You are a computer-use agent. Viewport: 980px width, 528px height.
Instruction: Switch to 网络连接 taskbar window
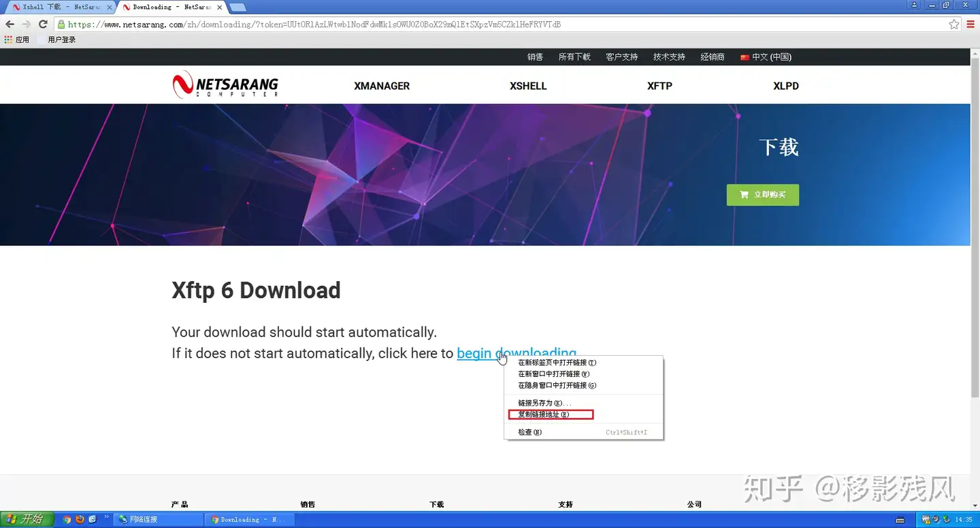[x=158, y=519]
